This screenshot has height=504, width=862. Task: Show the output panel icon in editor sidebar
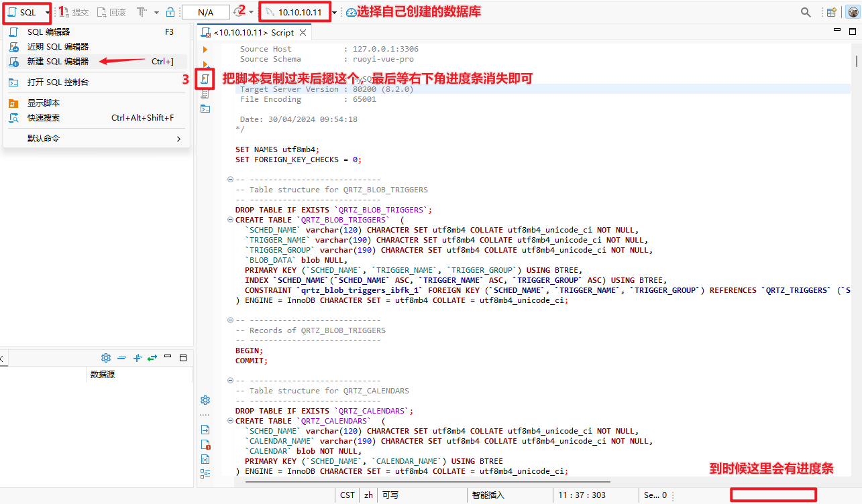(205, 430)
